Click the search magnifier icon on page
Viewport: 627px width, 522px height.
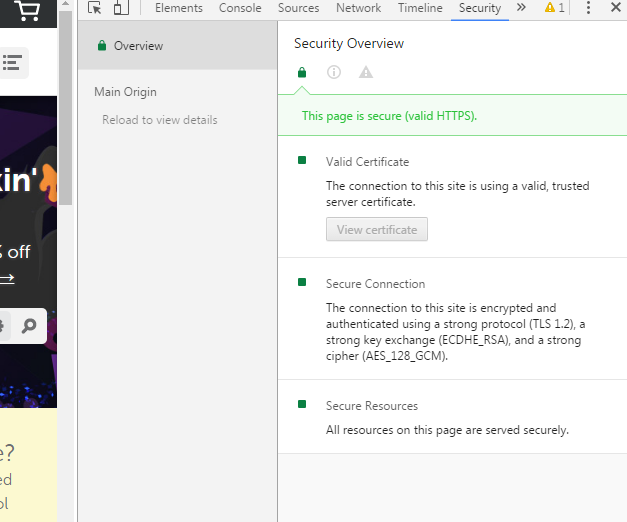coord(29,326)
